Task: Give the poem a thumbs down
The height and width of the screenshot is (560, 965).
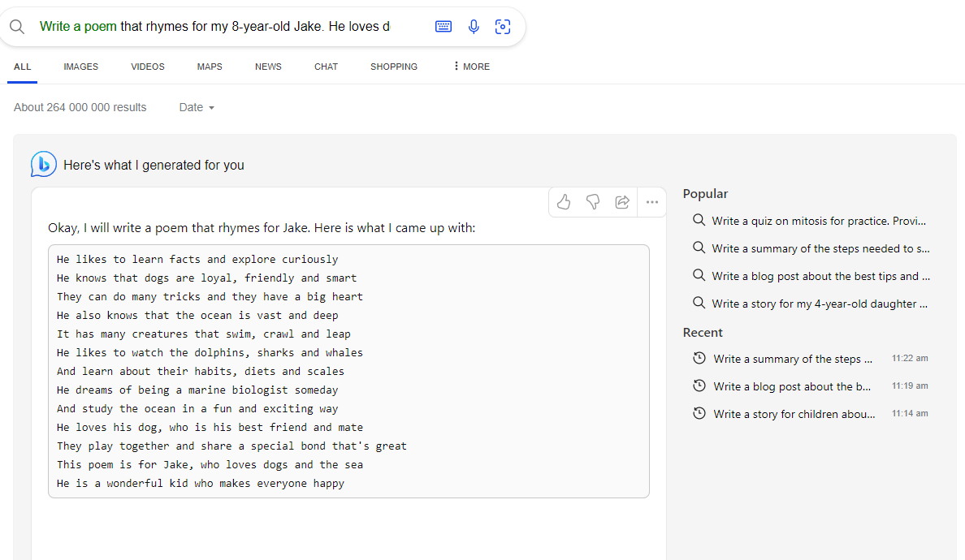Action: click(593, 201)
